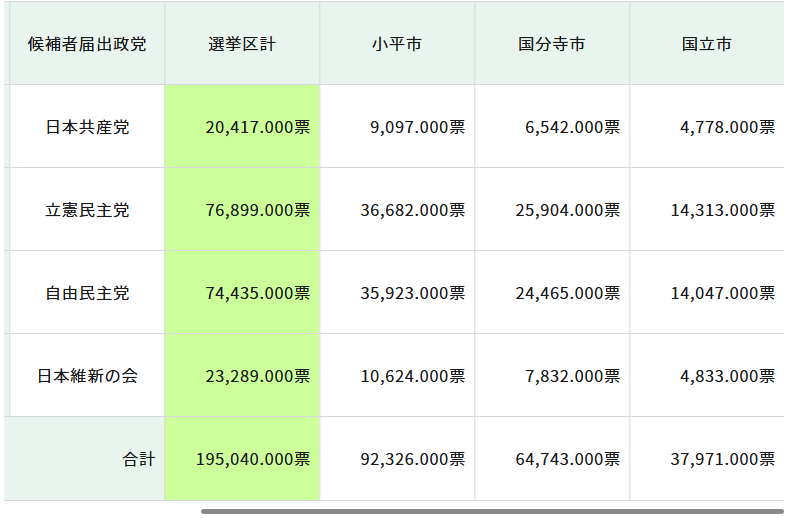The image size is (803, 518).
Task: Click the 36,682.000票 cell under 小平市
Action: pyautogui.click(x=412, y=210)
